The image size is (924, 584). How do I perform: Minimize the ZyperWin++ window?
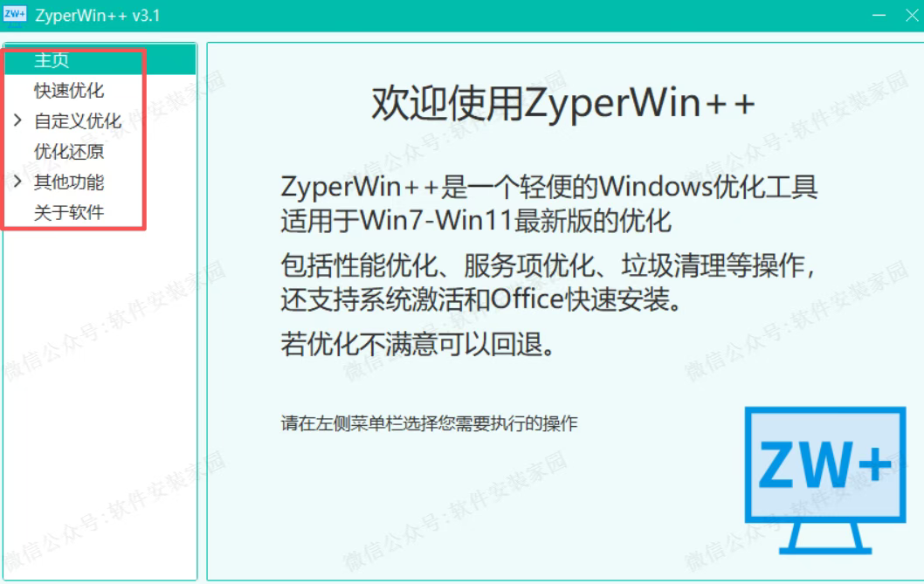[x=879, y=16]
